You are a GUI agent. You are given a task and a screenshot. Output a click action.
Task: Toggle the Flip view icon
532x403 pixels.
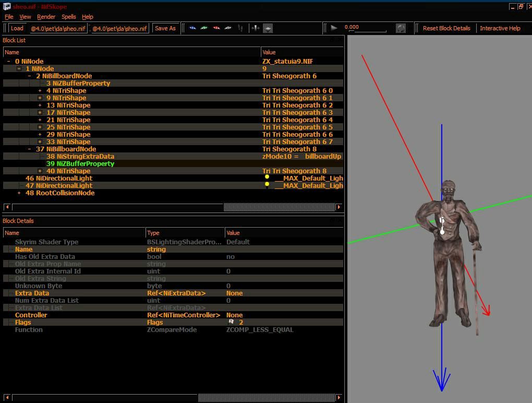(256, 28)
